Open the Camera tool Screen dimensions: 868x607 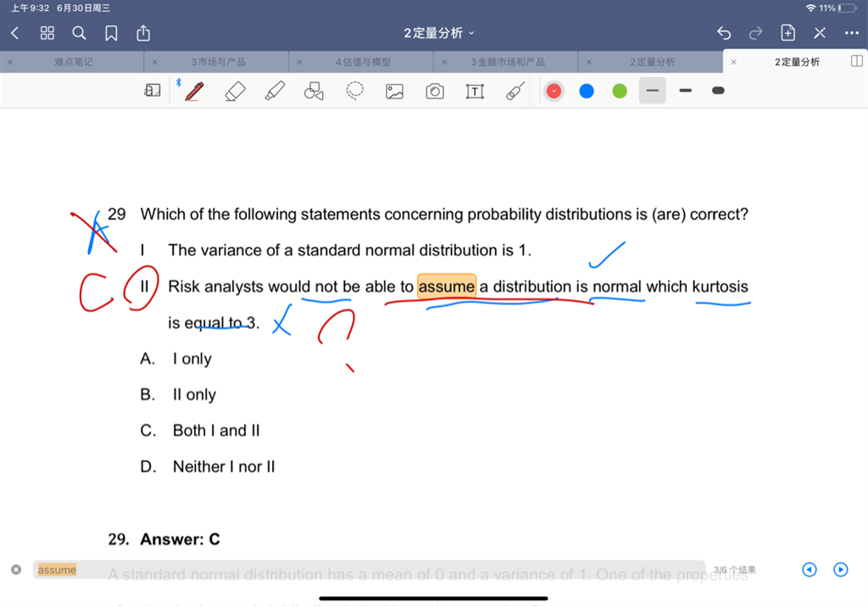click(x=435, y=91)
